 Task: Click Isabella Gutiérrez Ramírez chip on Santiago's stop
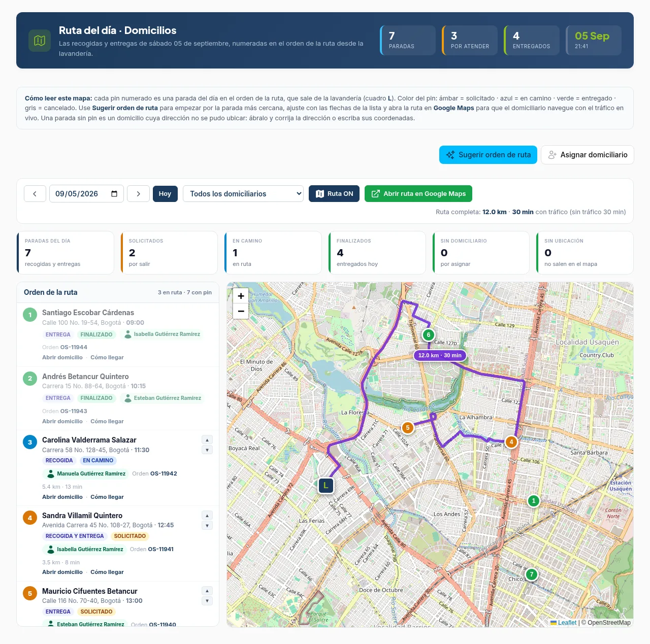point(162,334)
